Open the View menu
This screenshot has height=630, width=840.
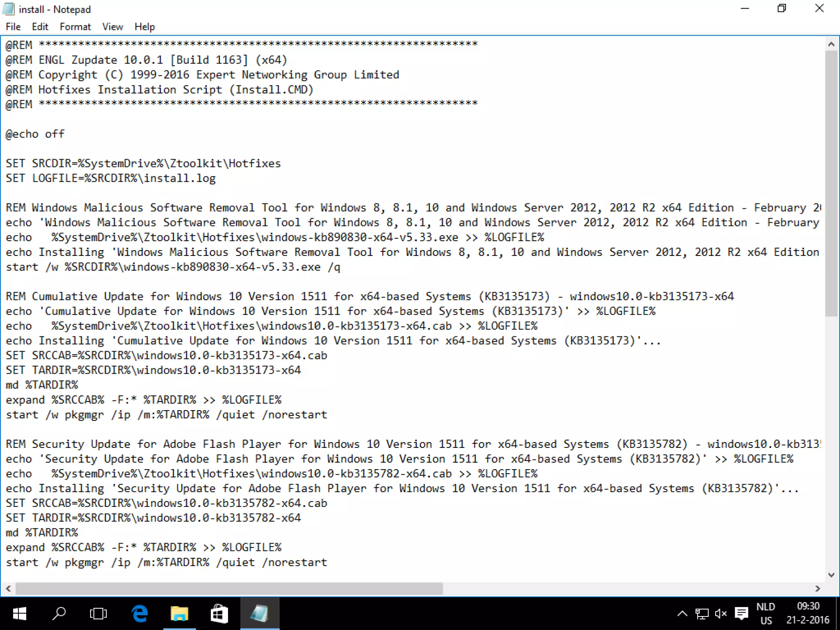click(112, 27)
